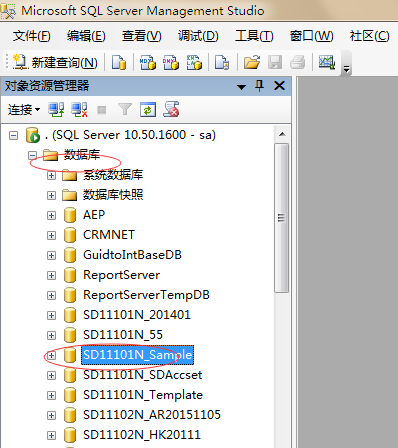Expand the SD11102N_HK20111 database node

point(51,435)
